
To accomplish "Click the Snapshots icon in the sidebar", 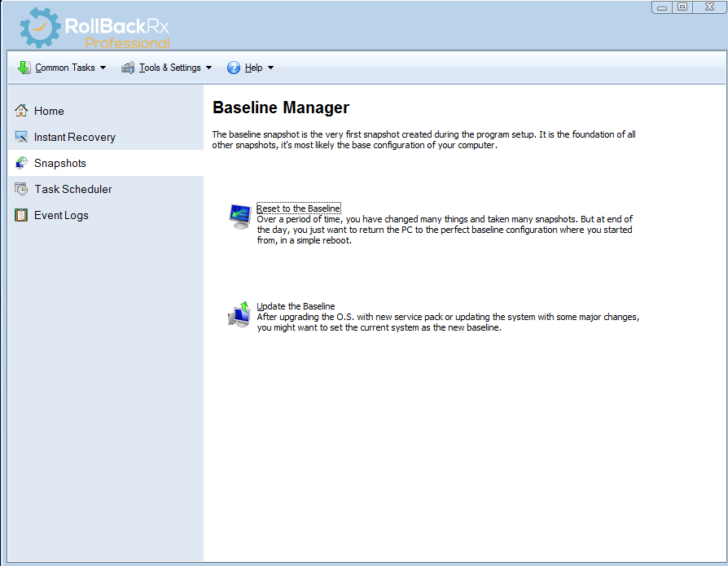I will point(21,163).
